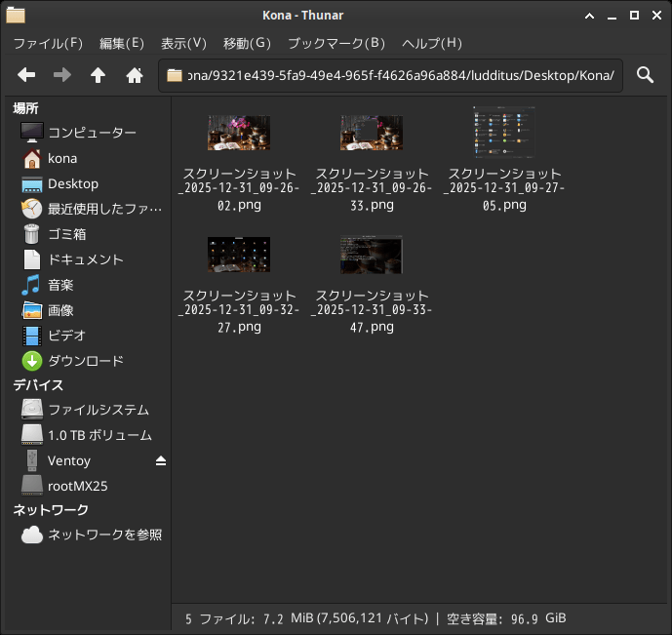Viewport: 672px width, 635px height.
Task: Select screenshot thumbnail 09-26-02.png
Action: tap(238, 133)
